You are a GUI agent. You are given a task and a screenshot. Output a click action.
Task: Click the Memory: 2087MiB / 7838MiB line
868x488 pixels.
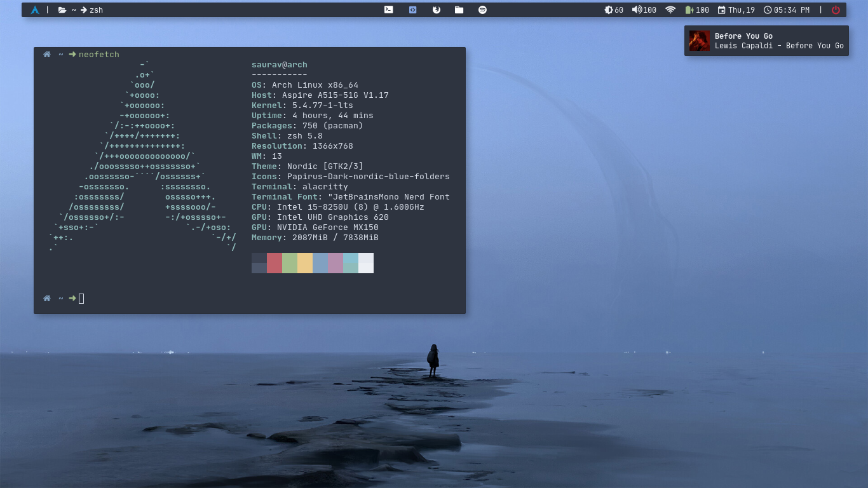[x=315, y=238]
